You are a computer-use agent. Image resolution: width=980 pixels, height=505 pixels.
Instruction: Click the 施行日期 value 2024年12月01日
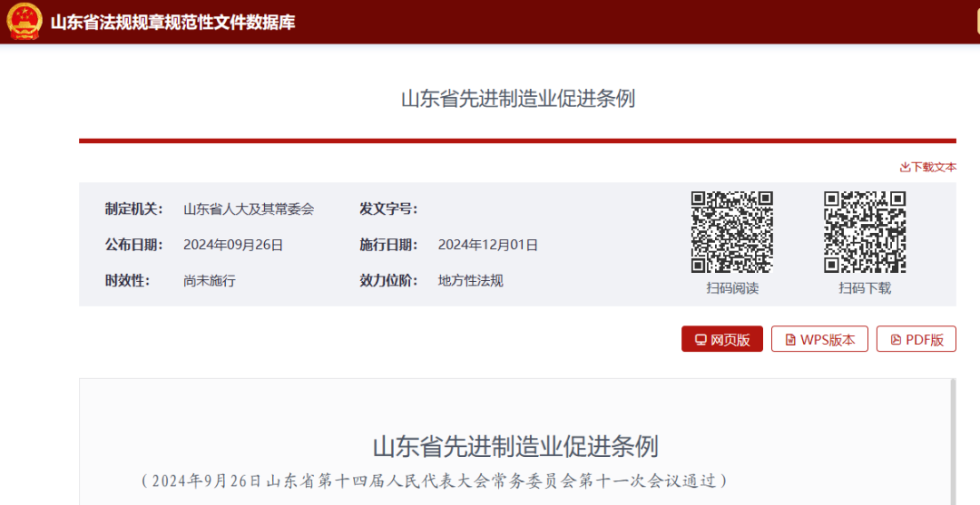(488, 245)
